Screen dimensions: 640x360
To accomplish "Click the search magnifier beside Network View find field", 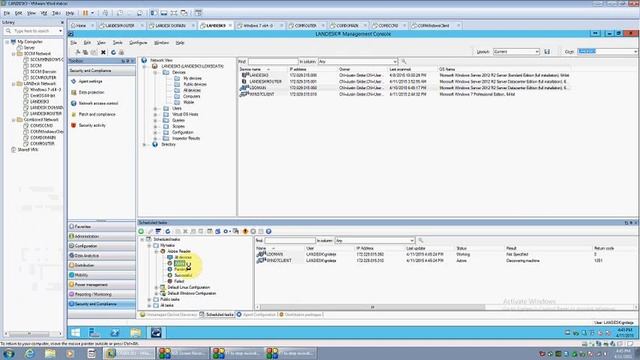I will pyautogui.click(x=404, y=62).
